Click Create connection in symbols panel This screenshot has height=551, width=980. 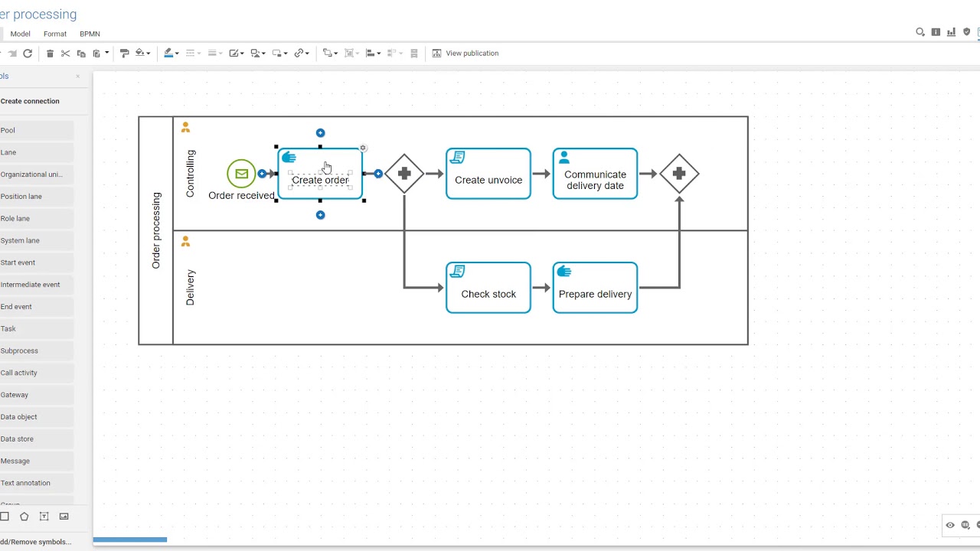pyautogui.click(x=30, y=101)
